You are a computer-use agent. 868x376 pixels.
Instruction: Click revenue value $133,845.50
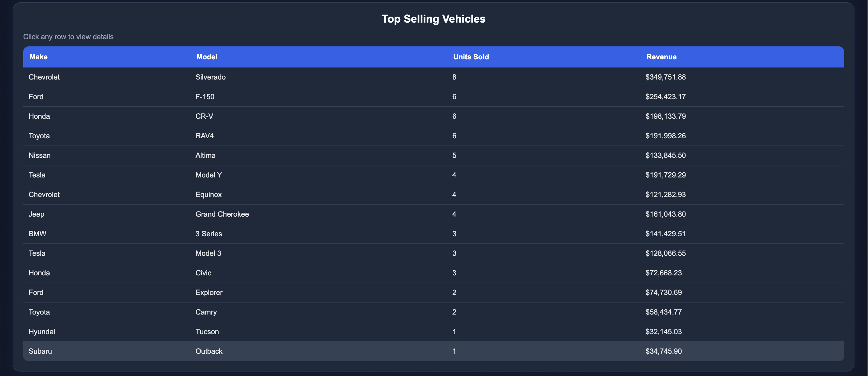pos(666,155)
